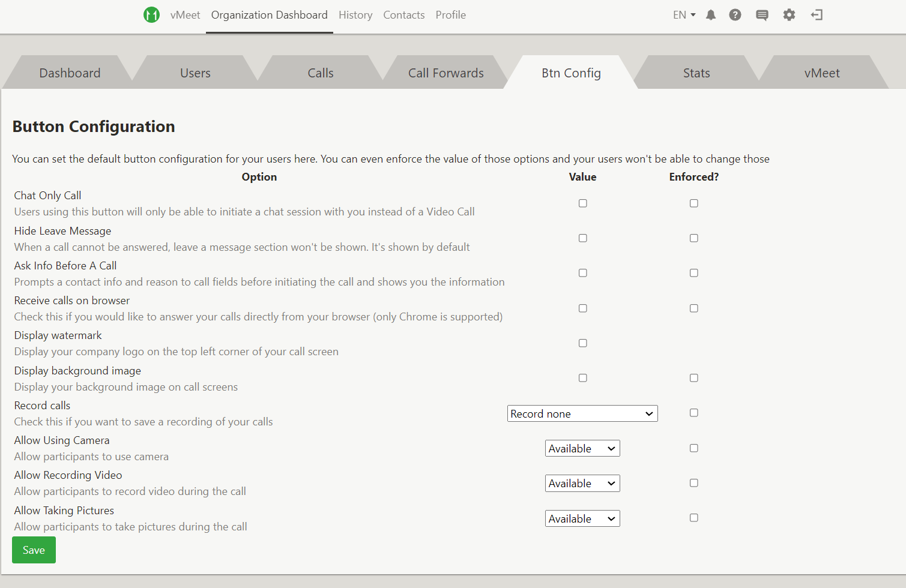Open the settings gear icon
This screenshot has height=588, width=906.
click(789, 15)
